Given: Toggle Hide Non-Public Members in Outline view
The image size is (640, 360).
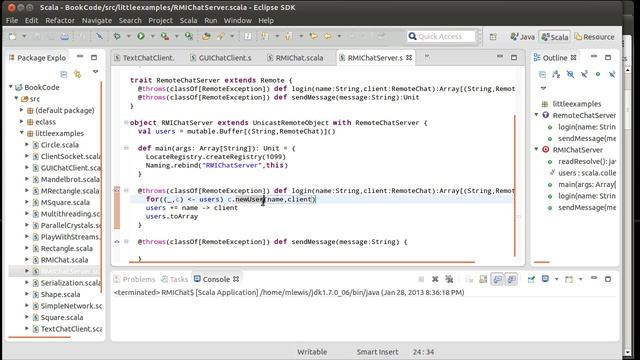Looking at the screenshot, I should coord(598,74).
